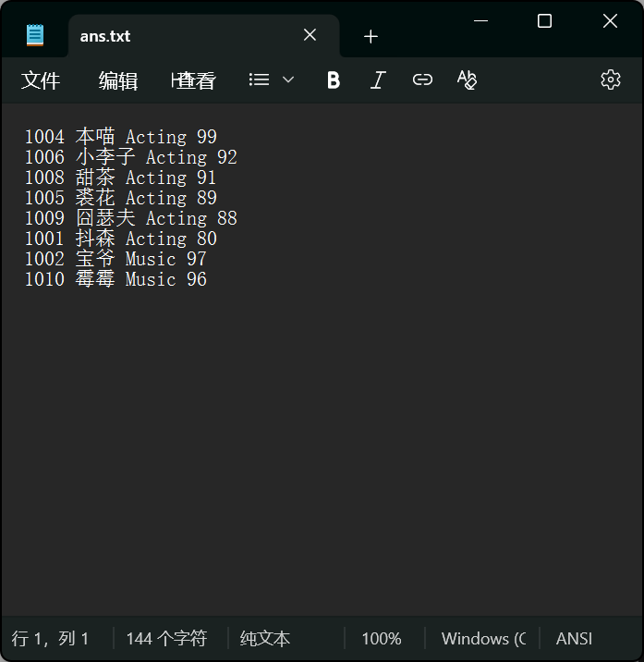This screenshot has width=644, height=662.
Task: Click Windows line ending indicator
Action: (x=483, y=638)
